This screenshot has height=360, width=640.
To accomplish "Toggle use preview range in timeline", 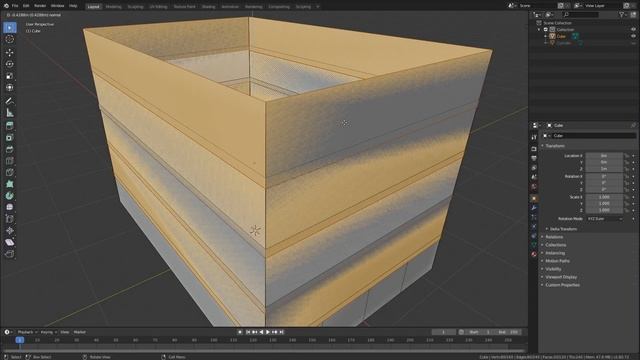I will click(461, 332).
